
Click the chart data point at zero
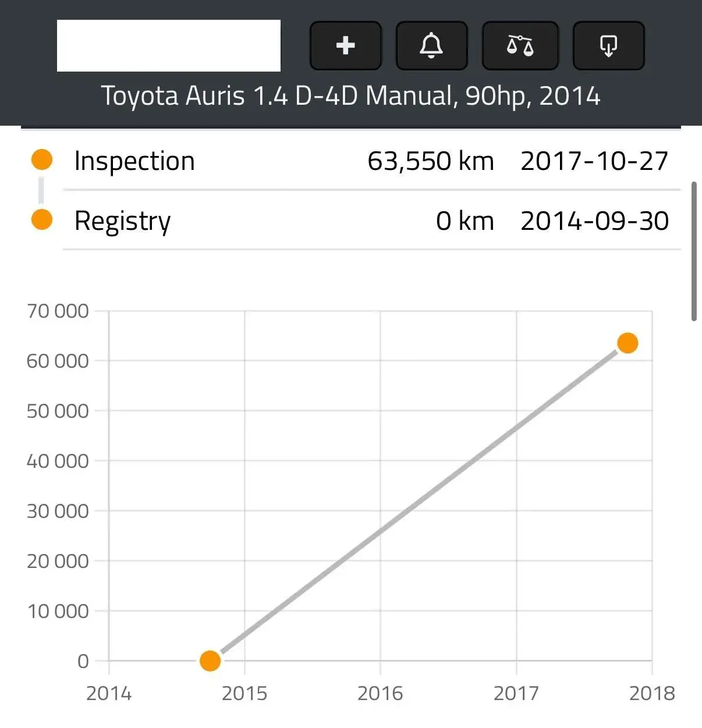(210, 661)
